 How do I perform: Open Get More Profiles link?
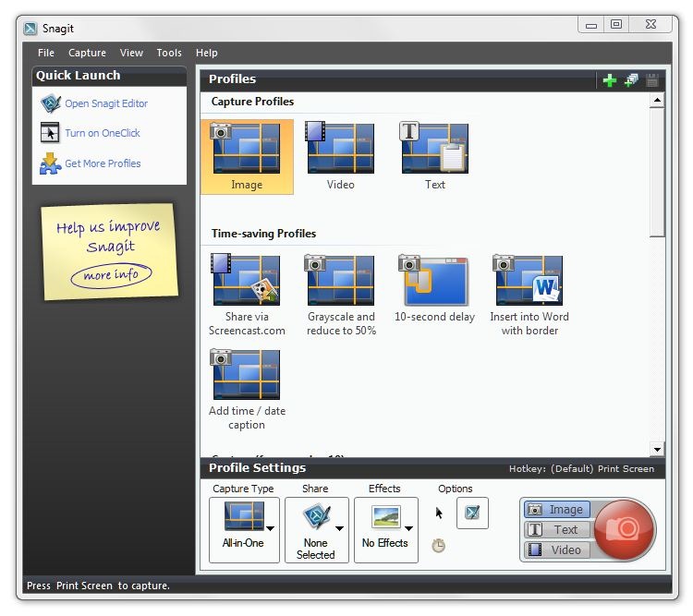tap(103, 163)
